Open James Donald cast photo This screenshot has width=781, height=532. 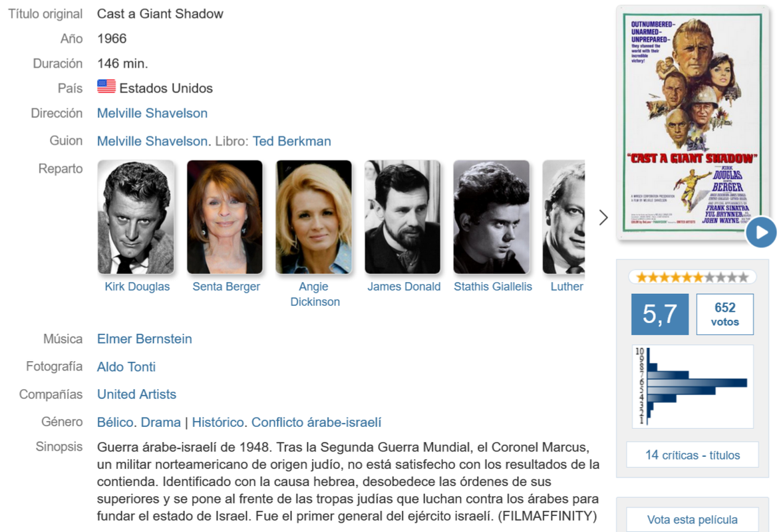coord(402,217)
